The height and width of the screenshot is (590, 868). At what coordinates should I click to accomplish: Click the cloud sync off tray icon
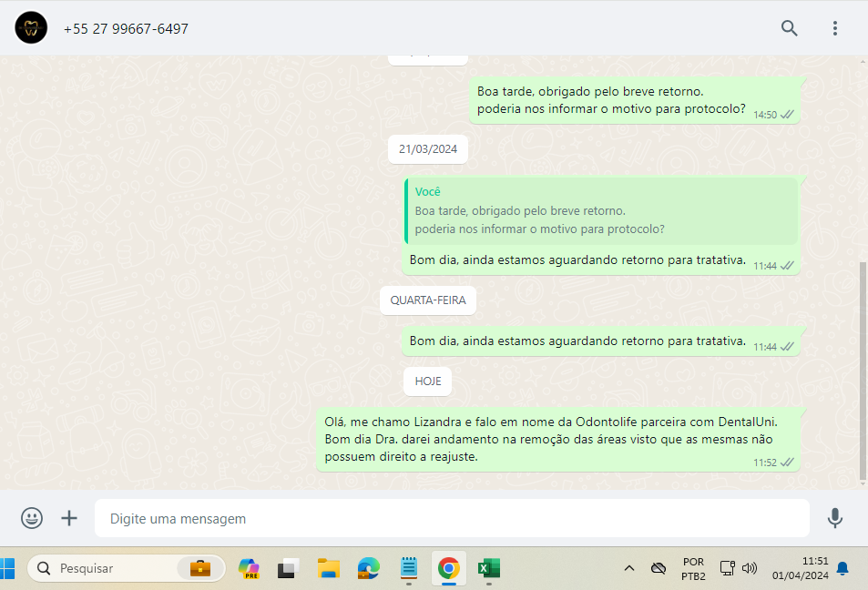(659, 568)
